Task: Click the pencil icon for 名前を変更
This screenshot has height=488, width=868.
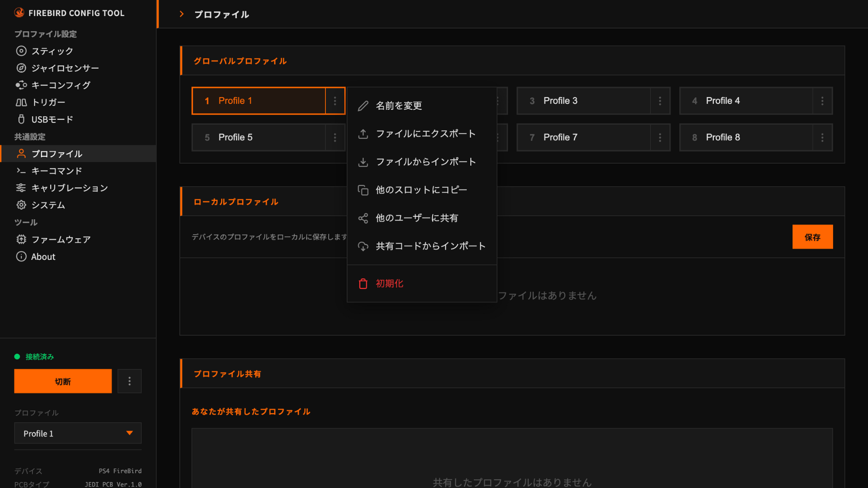Action: click(x=363, y=106)
